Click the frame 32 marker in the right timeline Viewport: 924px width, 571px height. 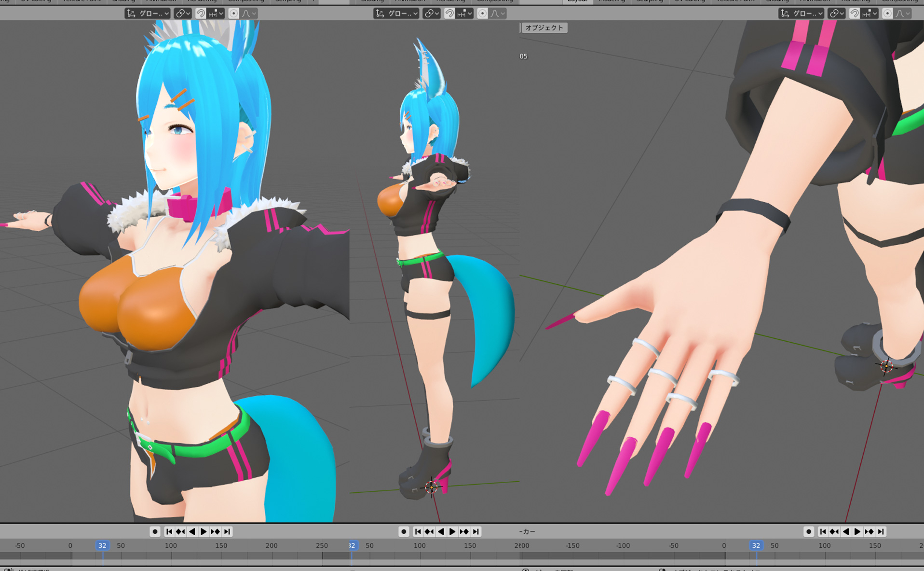[756, 545]
